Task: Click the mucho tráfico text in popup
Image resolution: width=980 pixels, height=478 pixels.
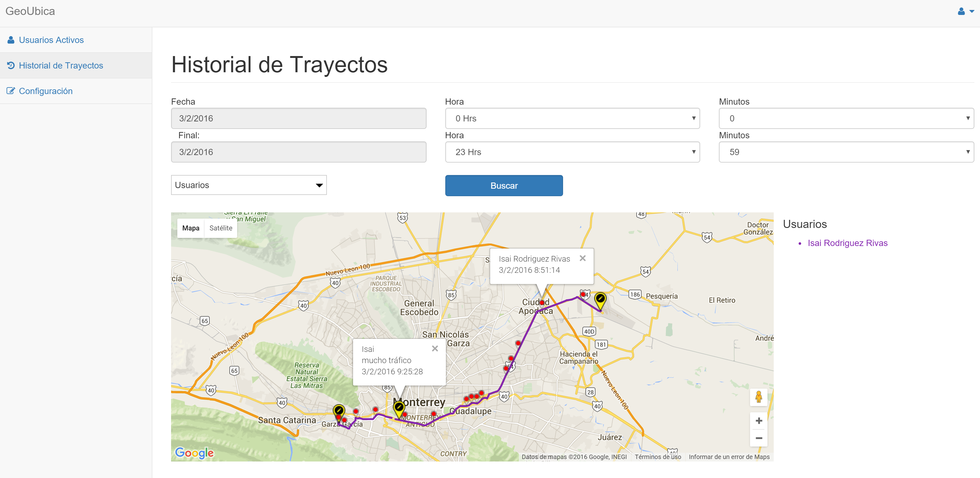Action: tap(386, 360)
